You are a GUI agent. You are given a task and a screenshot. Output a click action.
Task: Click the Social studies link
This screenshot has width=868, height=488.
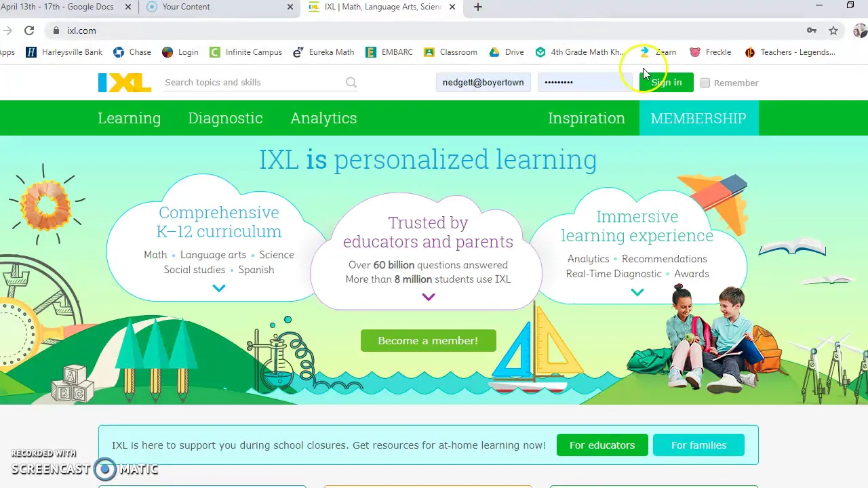(195, 270)
